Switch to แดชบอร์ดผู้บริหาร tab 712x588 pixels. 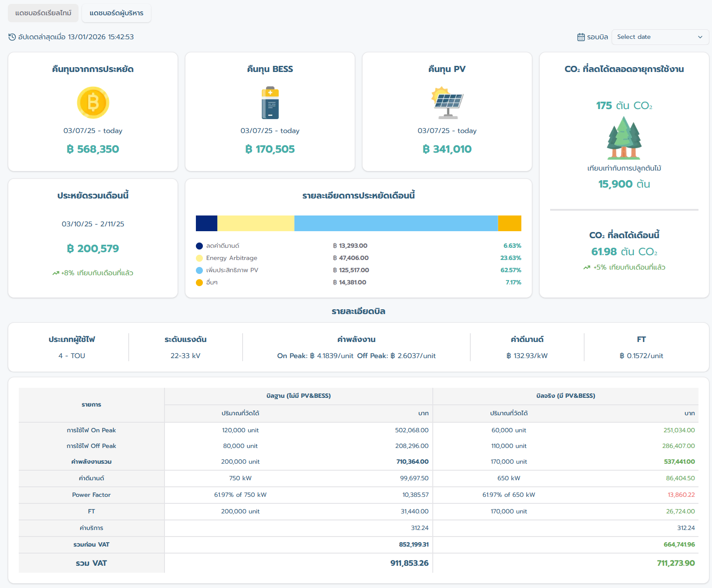(x=116, y=13)
